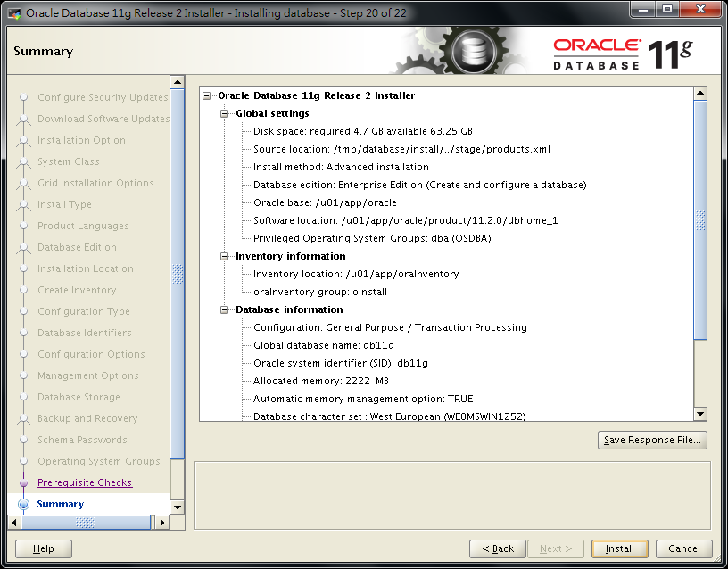Click the Create Inventory step

(x=77, y=290)
